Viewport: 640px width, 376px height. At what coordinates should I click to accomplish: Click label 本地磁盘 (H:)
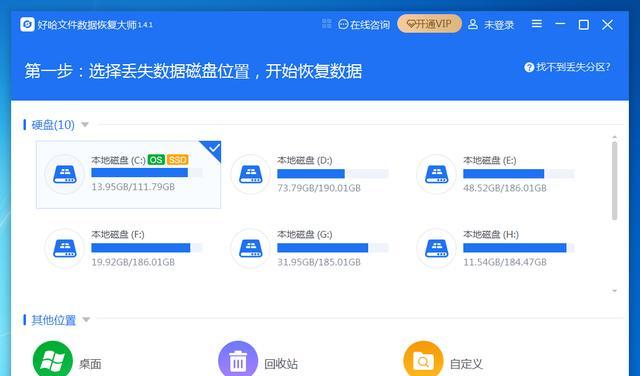point(491,234)
